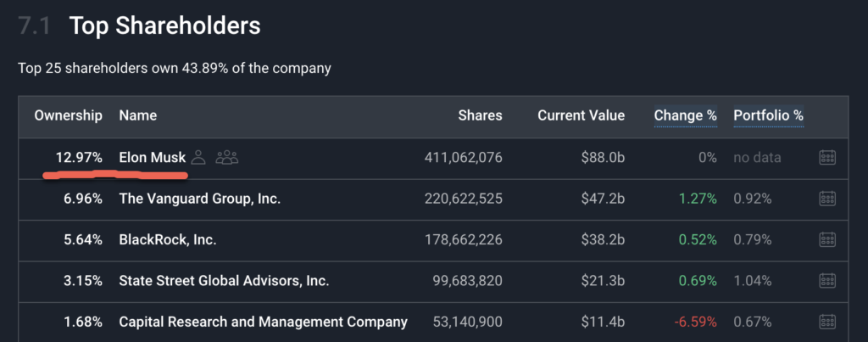This screenshot has width=868, height=342.
Task: Click the 0.69% green change value
Action: (x=697, y=281)
